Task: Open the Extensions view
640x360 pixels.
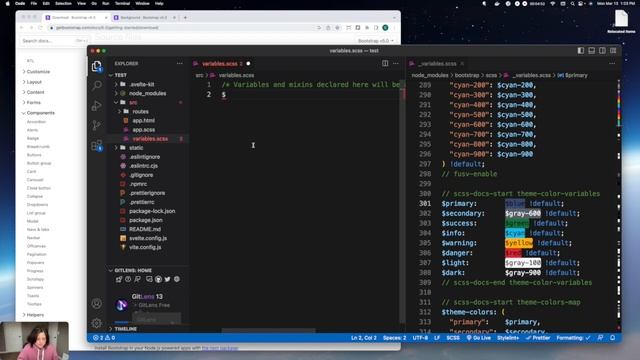Action: 97,145
